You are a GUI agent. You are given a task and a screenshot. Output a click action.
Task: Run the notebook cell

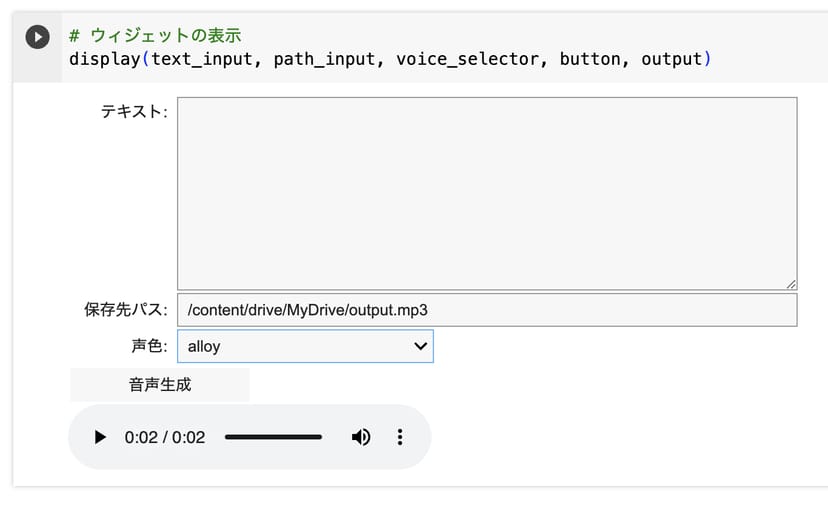pos(37,37)
